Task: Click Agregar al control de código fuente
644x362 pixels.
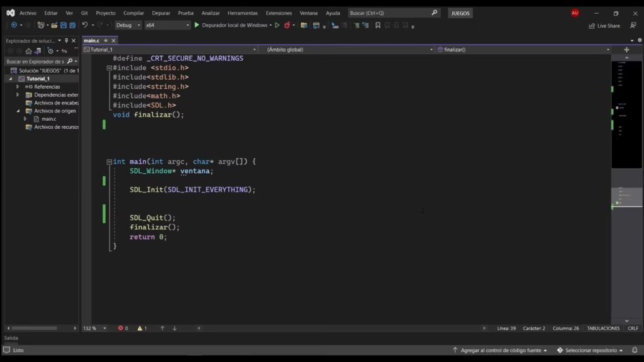Action: (500, 350)
